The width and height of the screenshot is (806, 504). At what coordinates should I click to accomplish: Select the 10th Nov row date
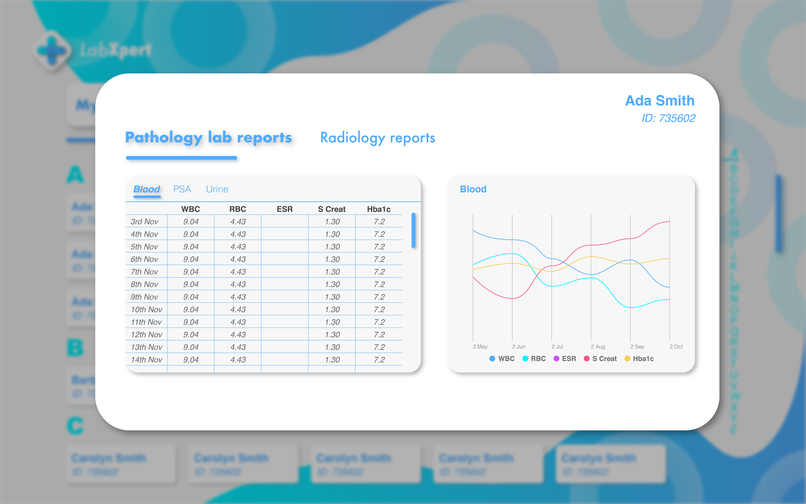[146, 310]
